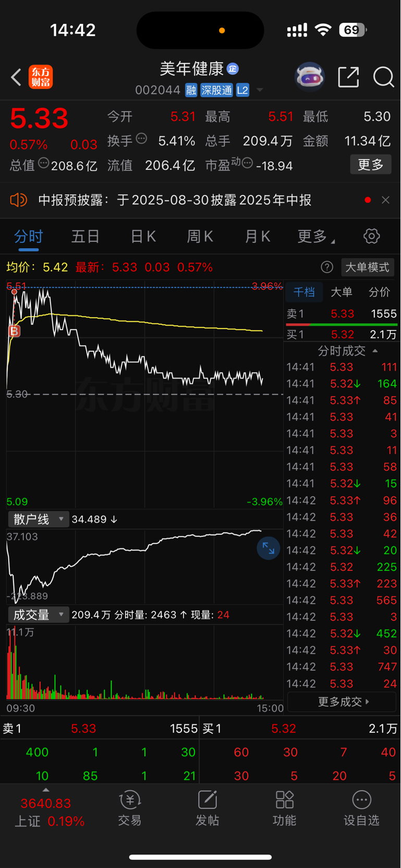401x868 pixels.
Task: Tap the 14:42 trade with 452 volume
Action: (x=342, y=633)
